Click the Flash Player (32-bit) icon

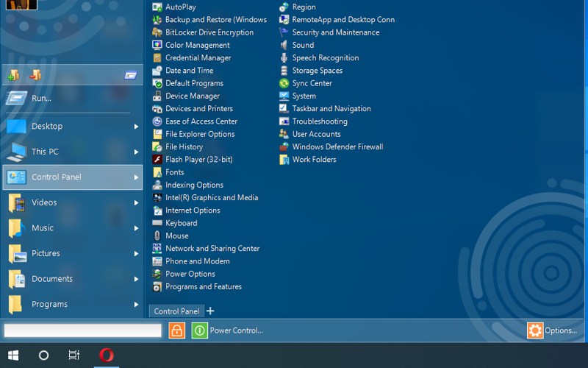click(x=157, y=160)
